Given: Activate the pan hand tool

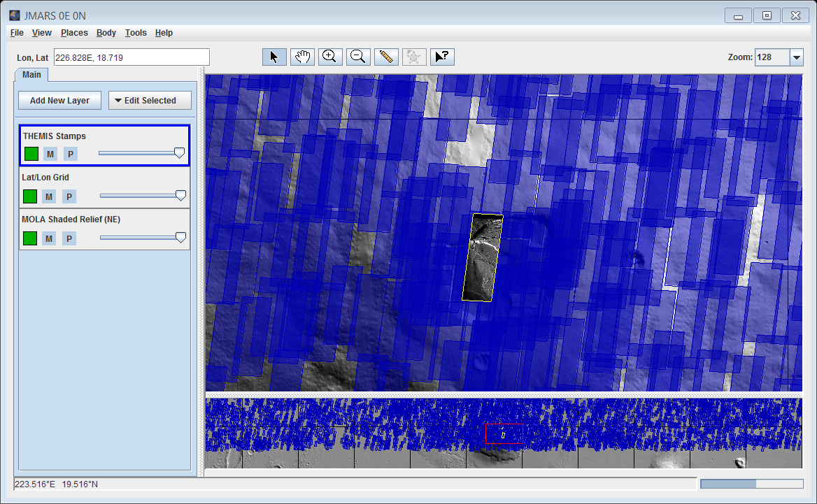Looking at the screenshot, I should click(302, 57).
